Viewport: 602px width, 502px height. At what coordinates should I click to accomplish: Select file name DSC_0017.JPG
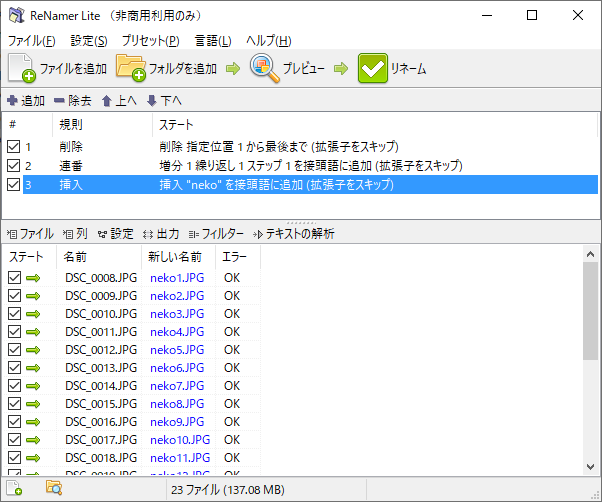pyautogui.click(x=101, y=440)
